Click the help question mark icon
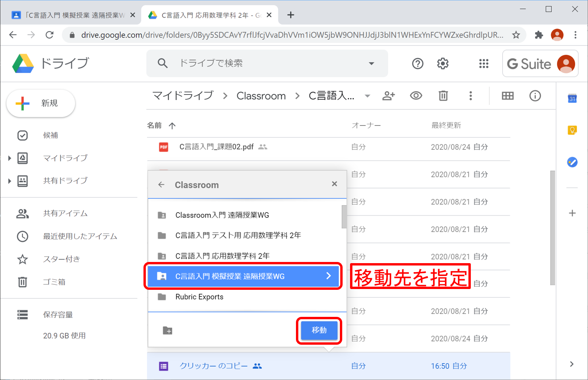Screen dimensions: 588x380 click(x=417, y=64)
